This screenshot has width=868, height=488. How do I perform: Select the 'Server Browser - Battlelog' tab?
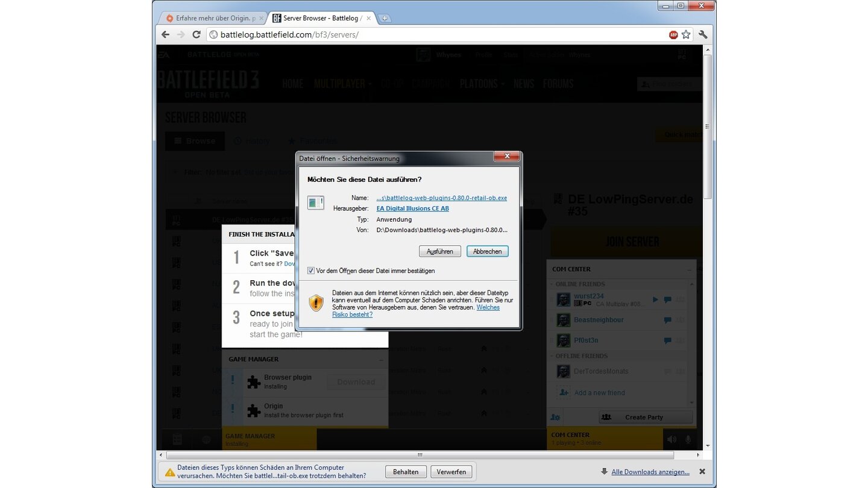pos(322,18)
